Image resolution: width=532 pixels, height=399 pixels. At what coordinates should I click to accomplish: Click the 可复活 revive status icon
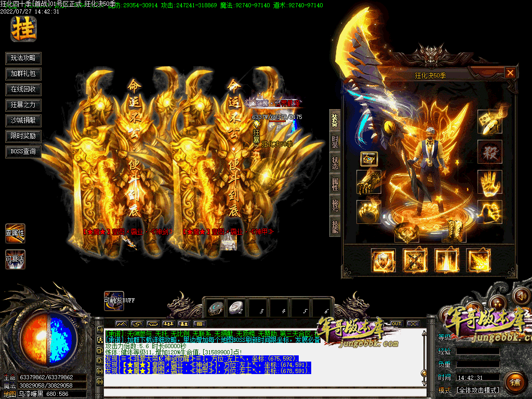click(15, 260)
